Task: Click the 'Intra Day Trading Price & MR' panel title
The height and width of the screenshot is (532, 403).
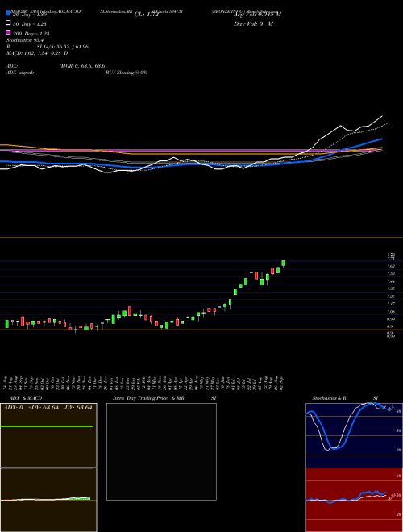Action: click(x=148, y=398)
